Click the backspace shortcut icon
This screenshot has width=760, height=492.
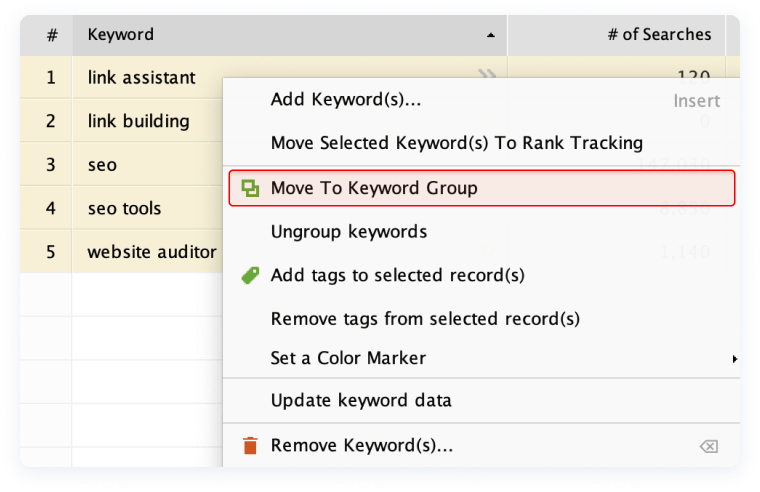(x=709, y=446)
